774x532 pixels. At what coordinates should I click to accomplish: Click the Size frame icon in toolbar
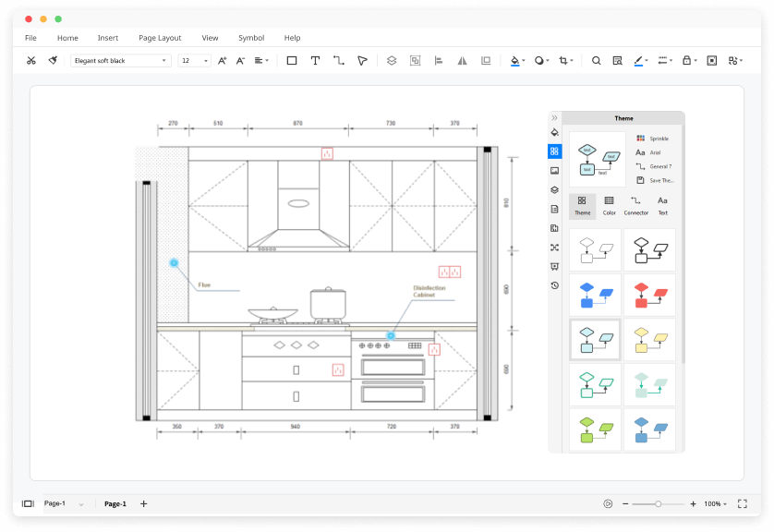coord(486,61)
